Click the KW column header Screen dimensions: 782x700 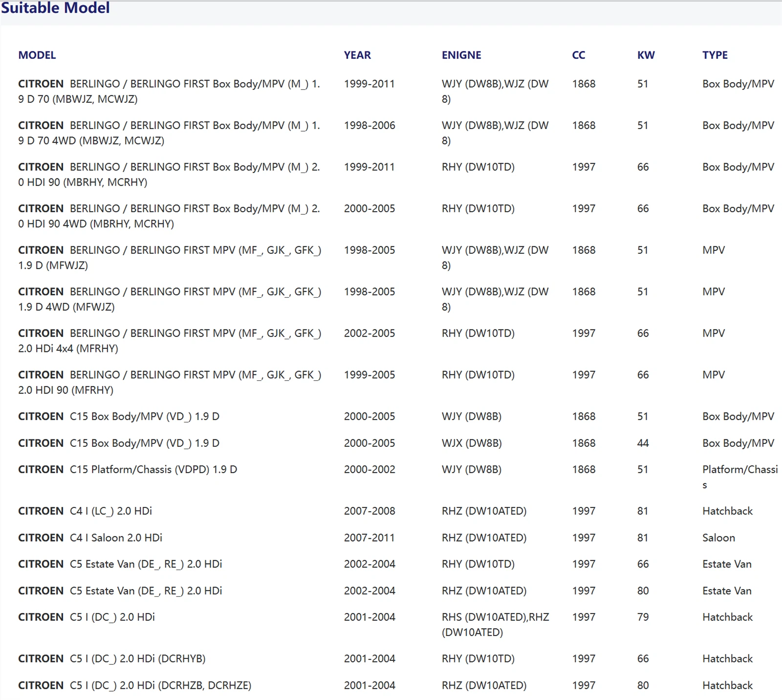646,55
